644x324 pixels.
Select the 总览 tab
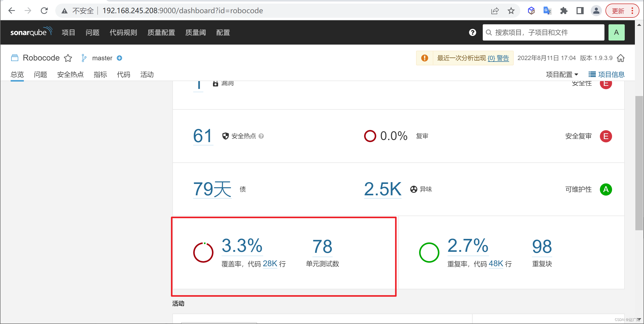17,74
